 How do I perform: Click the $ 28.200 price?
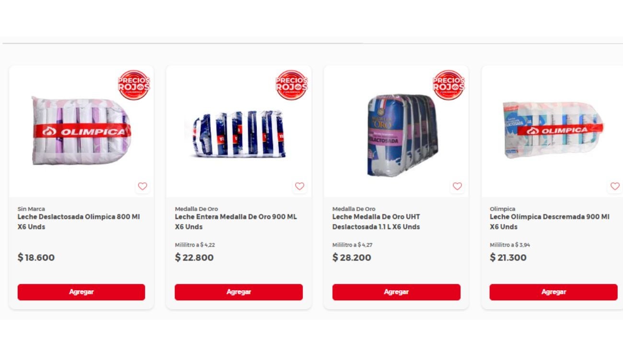tap(352, 258)
